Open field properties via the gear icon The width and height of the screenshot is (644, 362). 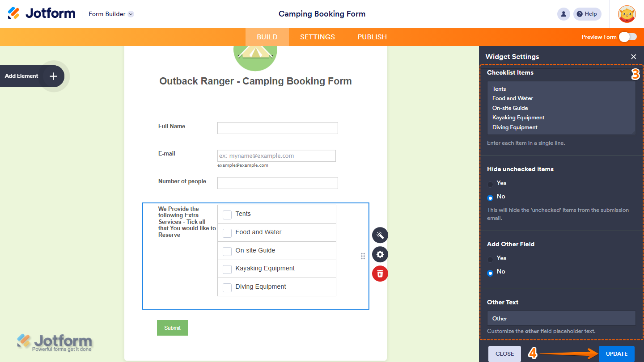[380, 254]
